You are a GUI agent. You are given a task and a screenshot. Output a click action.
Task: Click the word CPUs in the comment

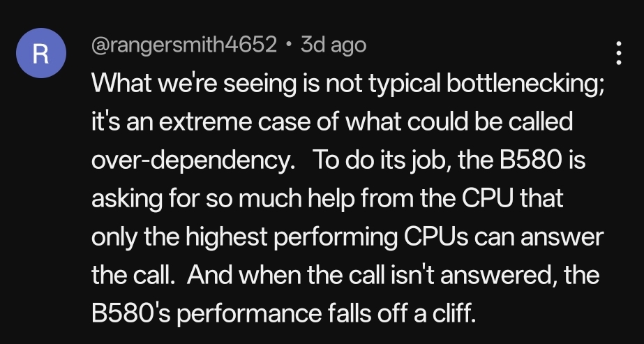[436, 237]
